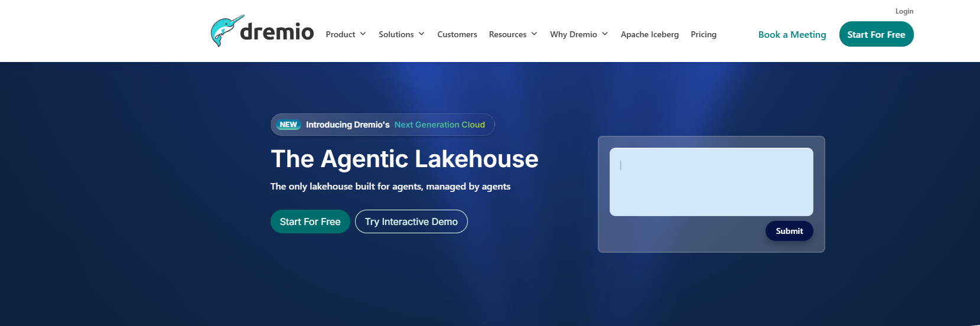Image resolution: width=980 pixels, height=326 pixels.
Task: Click the Why Dremio menu label
Action: (x=573, y=34)
